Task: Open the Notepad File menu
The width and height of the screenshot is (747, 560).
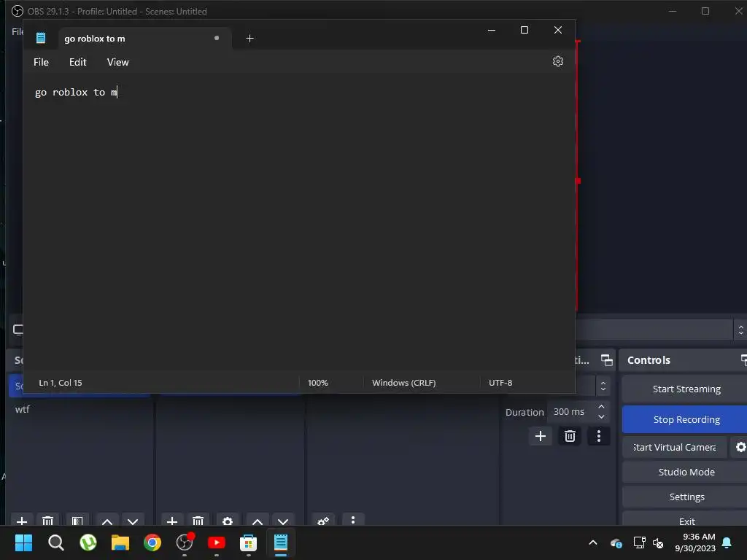Action: pyautogui.click(x=41, y=62)
